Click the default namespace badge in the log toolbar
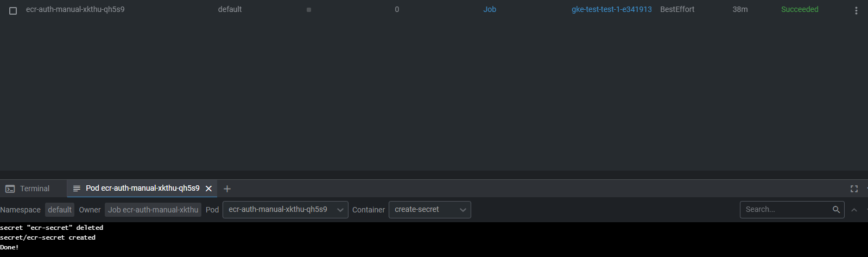Screen dimensions: 868x257 60,210
